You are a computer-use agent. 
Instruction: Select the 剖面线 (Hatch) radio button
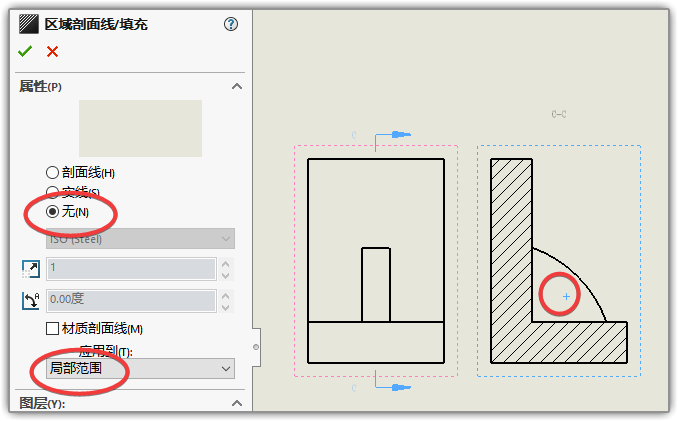tap(53, 173)
